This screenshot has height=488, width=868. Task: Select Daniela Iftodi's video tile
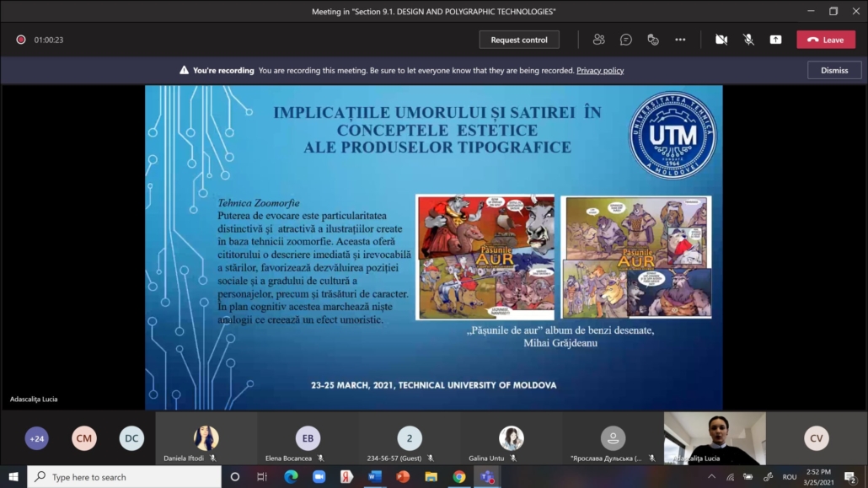tap(206, 438)
